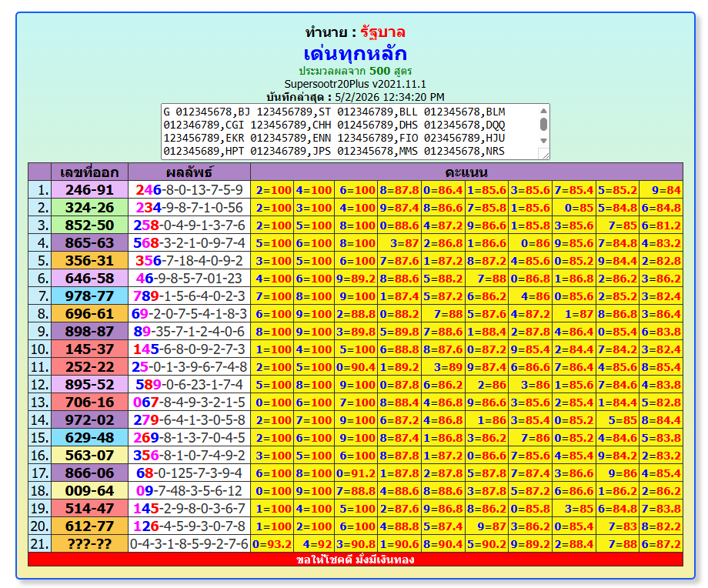
Task: Click result '68-0-125-7-3-9-4'
Action: (x=189, y=473)
